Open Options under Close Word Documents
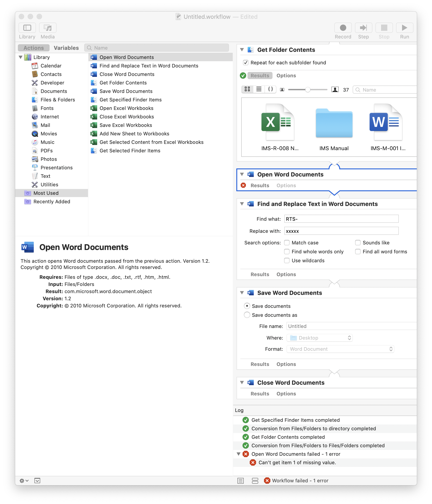This screenshot has height=504, width=432. tap(286, 394)
